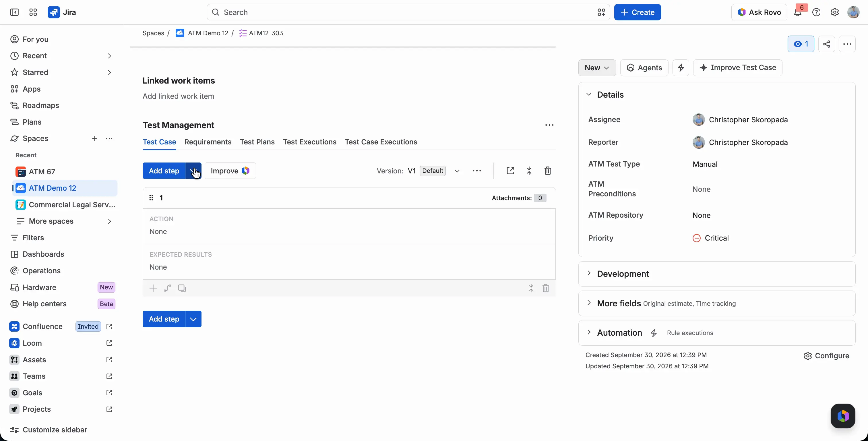Switch to the Test Case Executions tab
The width and height of the screenshot is (868, 441).
tap(381, 142)
